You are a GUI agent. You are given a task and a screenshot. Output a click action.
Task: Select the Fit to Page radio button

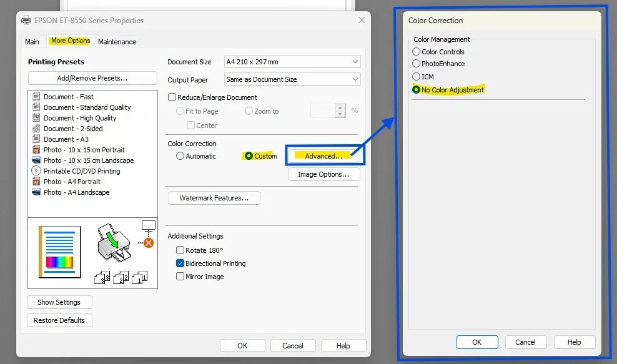[x=180, y=111]
